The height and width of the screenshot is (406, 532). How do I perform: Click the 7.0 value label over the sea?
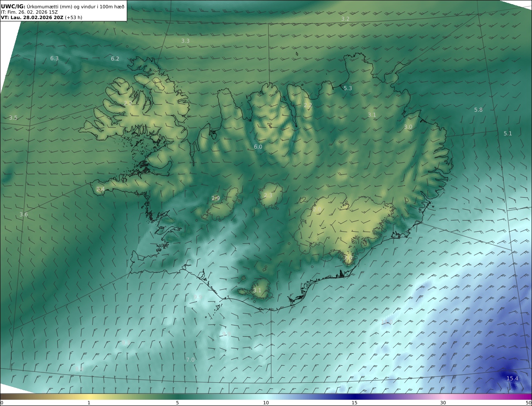click(190, 360)
